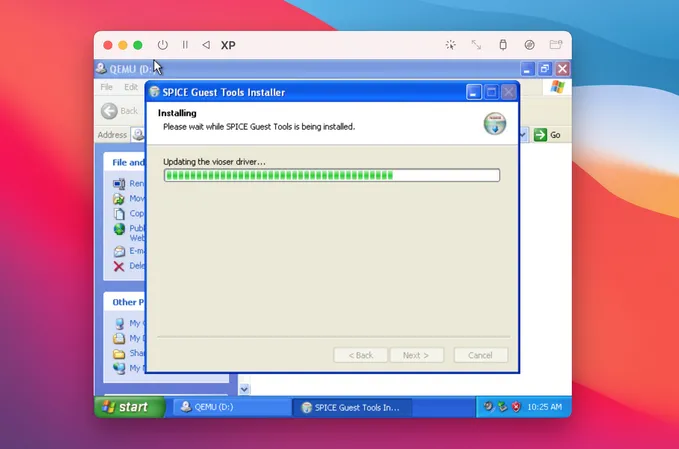Minimize the SPICE Guest Tools Installer
This screenshot has width=679, height=449.
[474, 92]
